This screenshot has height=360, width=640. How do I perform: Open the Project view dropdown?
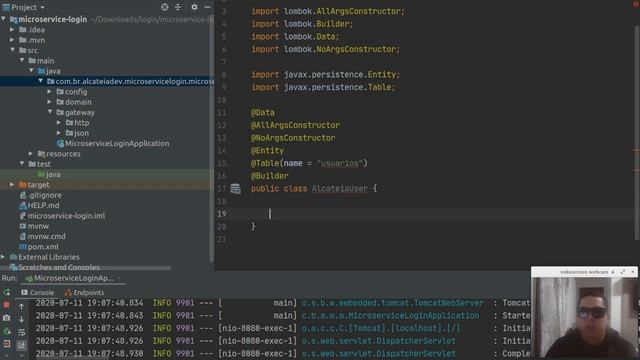click(42, 7)
